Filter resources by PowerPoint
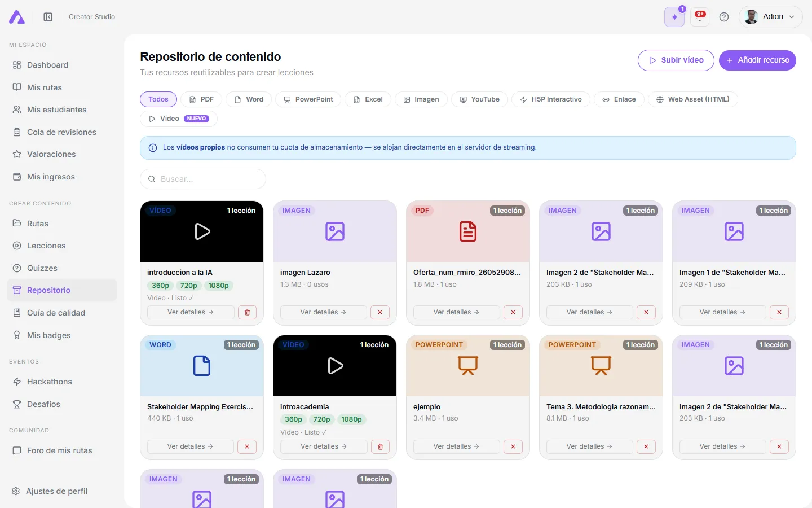Viewport: 812px width, 508px height. pyautogui.click(x=308, y=99)
